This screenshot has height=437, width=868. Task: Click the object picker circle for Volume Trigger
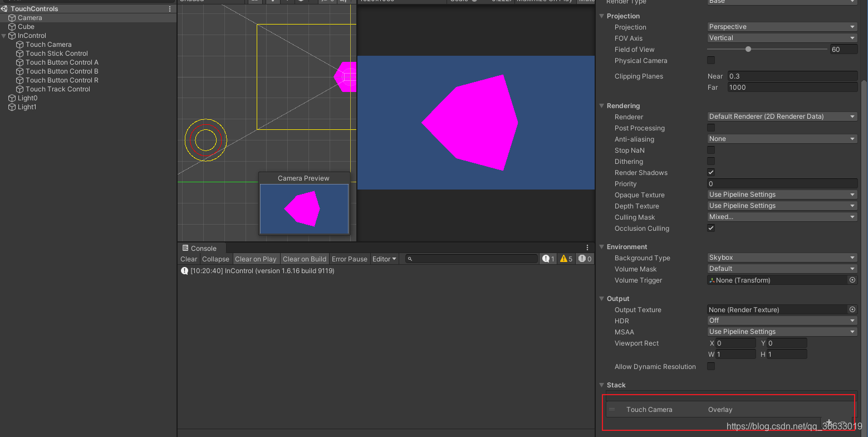click(852, 280)
